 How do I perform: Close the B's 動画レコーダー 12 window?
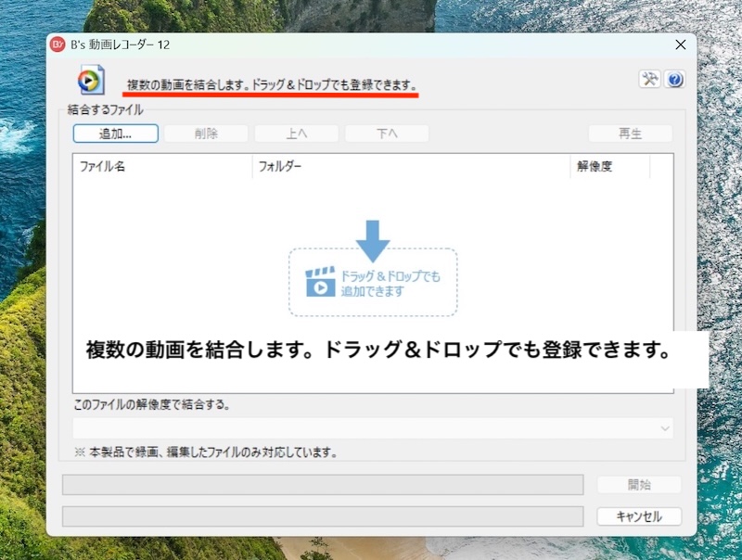681,45
